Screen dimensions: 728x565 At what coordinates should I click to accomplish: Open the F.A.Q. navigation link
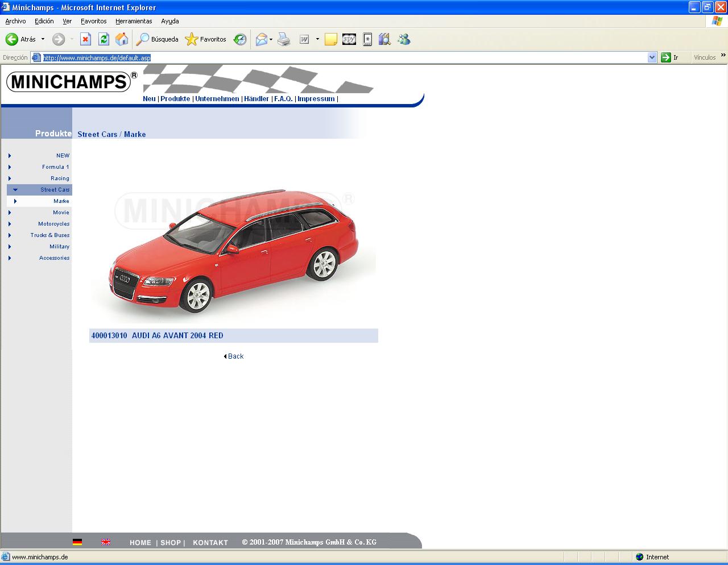click(x=283, y=99)
